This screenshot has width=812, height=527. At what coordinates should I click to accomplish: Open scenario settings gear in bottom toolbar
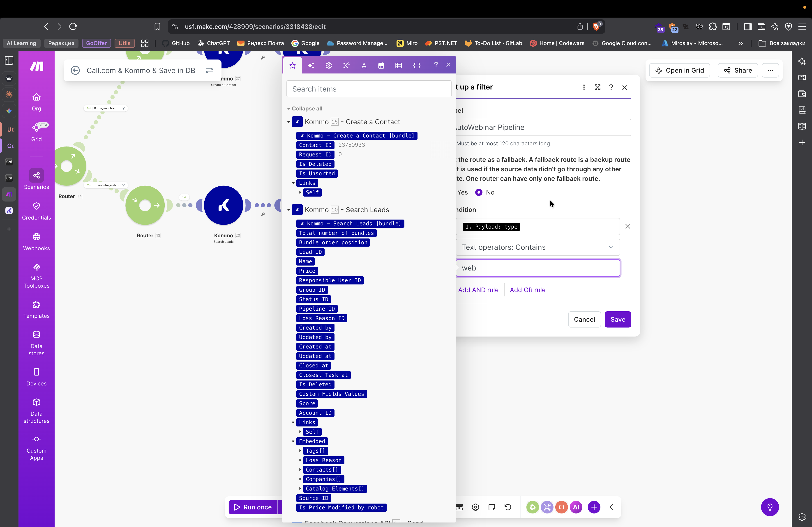tap(475, 507)
